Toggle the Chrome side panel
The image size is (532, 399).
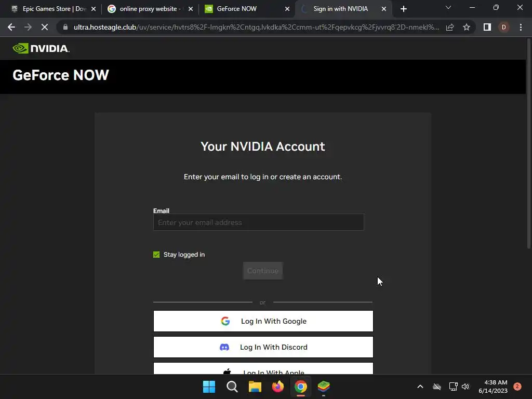[487, 27]
